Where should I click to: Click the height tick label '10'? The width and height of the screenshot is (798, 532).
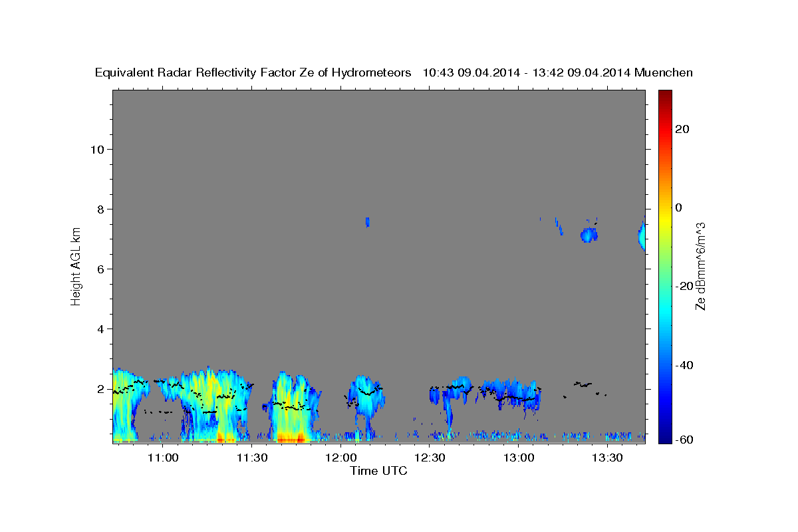[x=96, y=149]
